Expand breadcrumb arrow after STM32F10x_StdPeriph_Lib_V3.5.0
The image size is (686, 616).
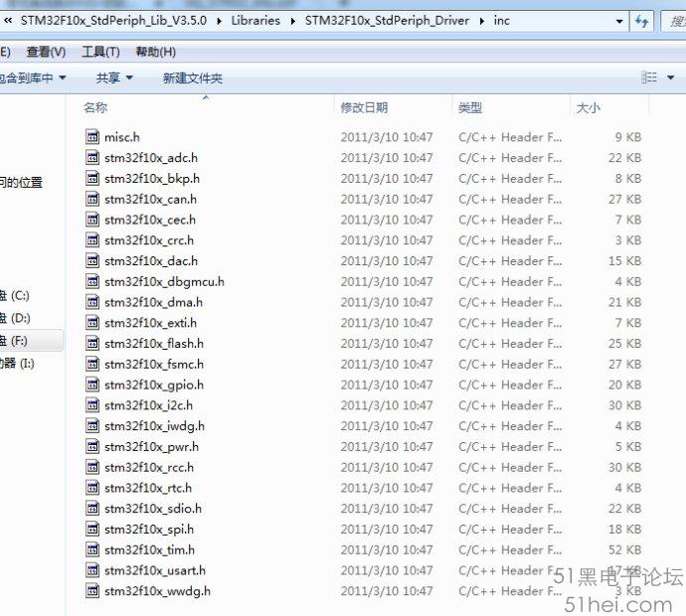pos(219,21)
